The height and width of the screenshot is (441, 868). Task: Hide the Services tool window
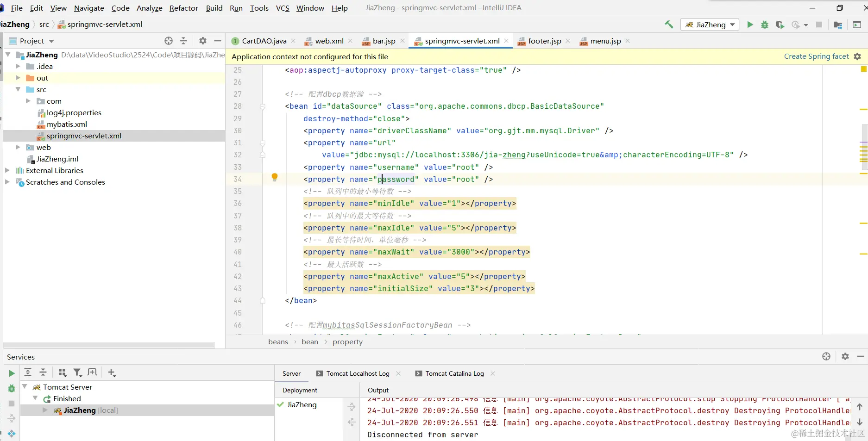point(861,356)
